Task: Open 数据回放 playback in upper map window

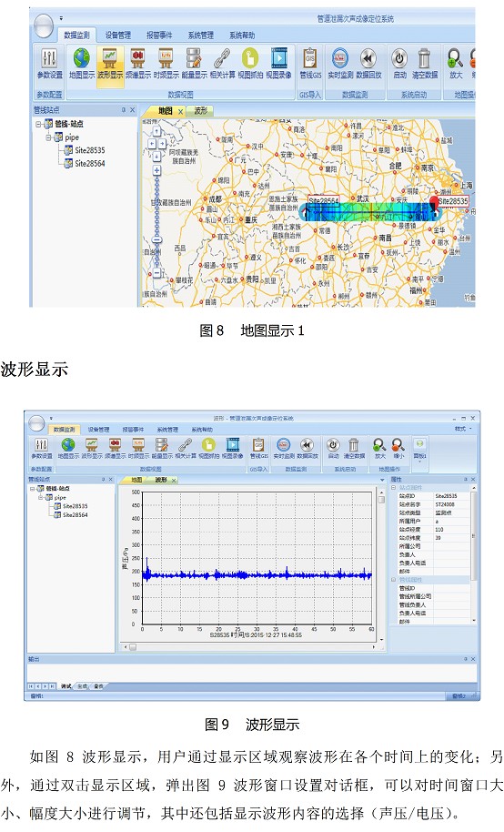Action: [368, 63]
